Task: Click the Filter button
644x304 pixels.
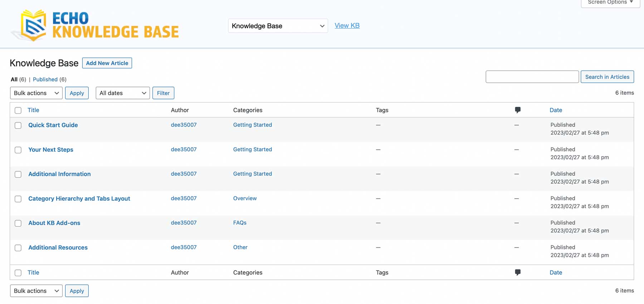Action: 163,93
